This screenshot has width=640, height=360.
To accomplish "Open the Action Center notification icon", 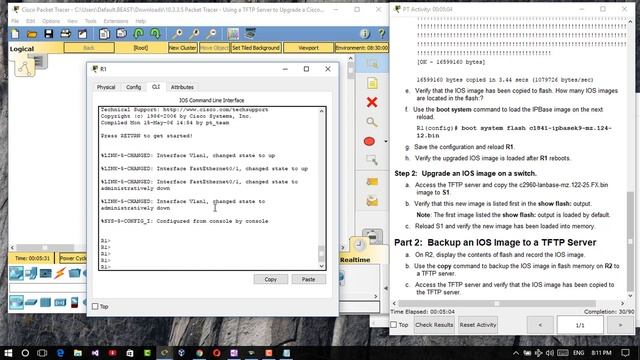I will point(625,353).
